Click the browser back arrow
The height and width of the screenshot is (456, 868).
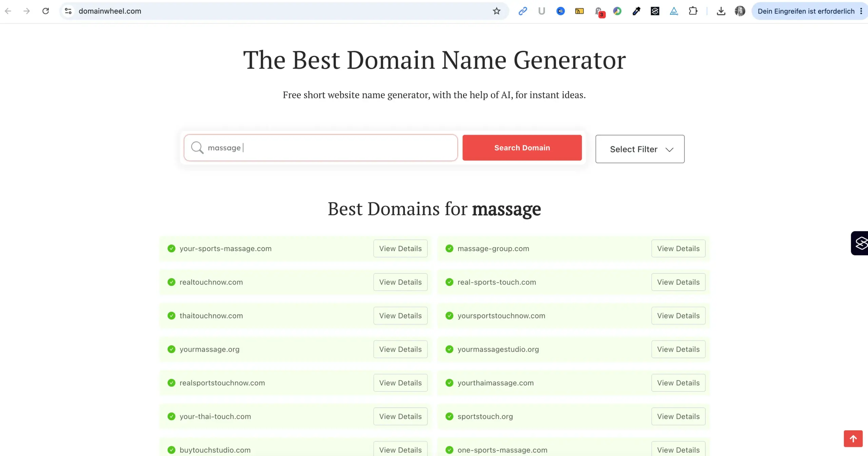coord(8,11)
